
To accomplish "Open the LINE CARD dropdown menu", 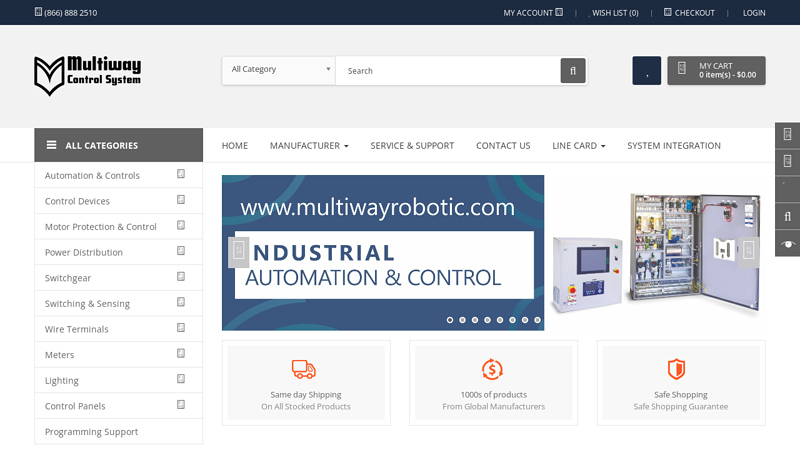I will 579,145.
